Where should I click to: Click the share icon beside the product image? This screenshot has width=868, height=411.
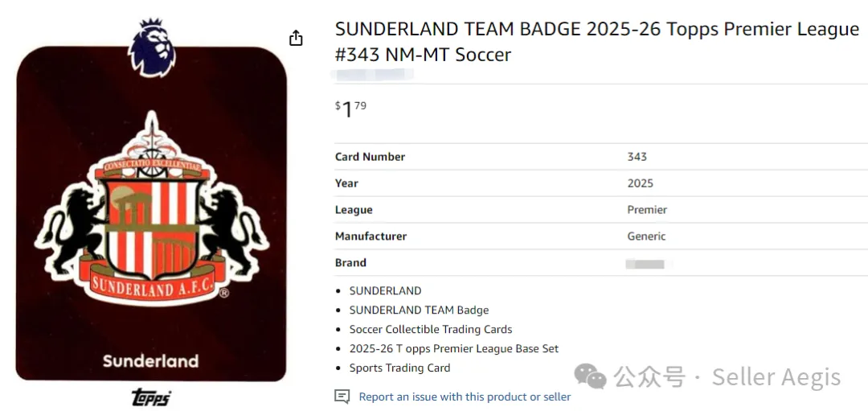pos(296,38)
